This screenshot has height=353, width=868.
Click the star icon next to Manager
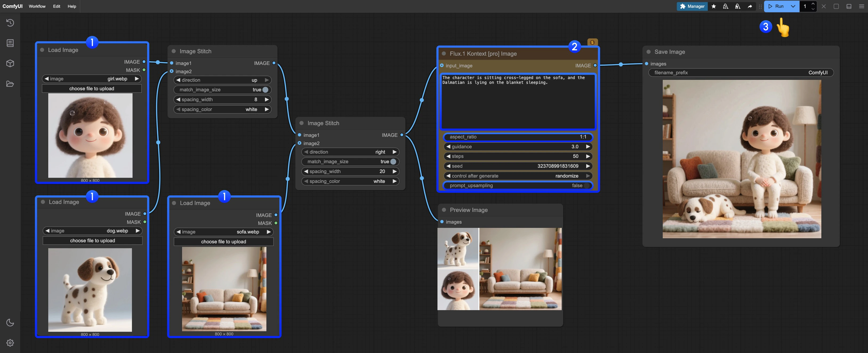coord(714,6)
